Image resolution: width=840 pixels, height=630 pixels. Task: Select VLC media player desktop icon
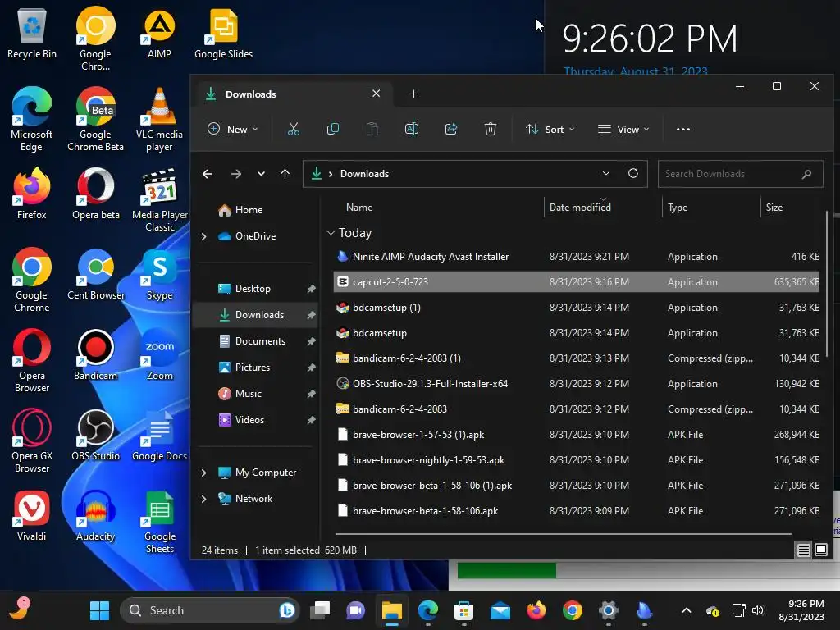(x=159, y=120)
